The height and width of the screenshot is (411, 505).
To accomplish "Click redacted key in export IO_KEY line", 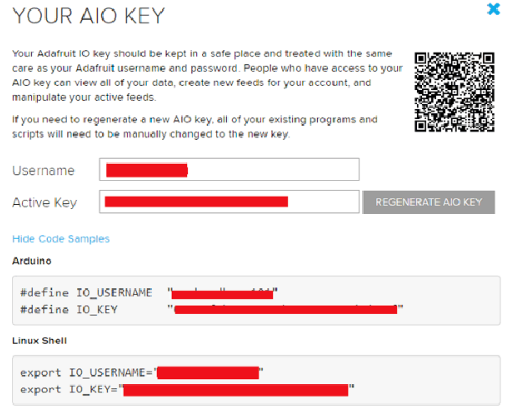I will point(236,390).
